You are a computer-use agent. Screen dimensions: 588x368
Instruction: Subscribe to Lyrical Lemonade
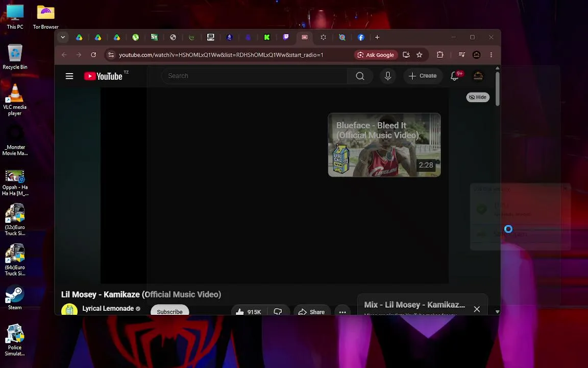pyautogui.click(x=169, y=311)
